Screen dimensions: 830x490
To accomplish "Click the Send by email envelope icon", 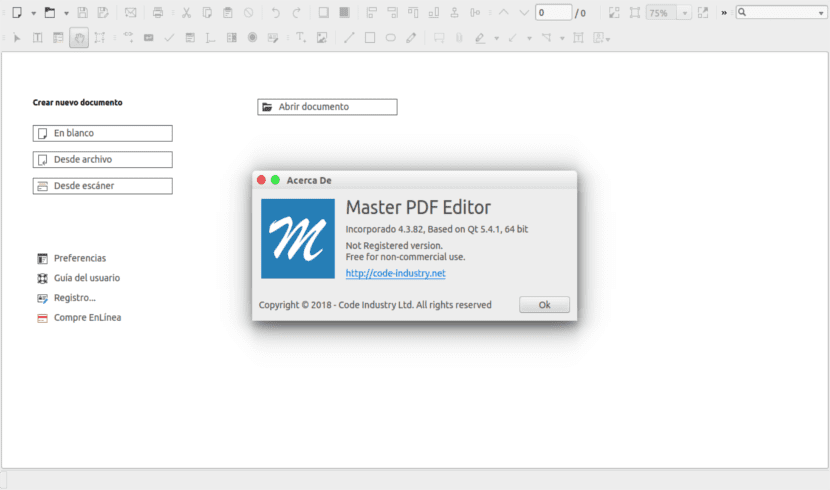I will 130,13.
